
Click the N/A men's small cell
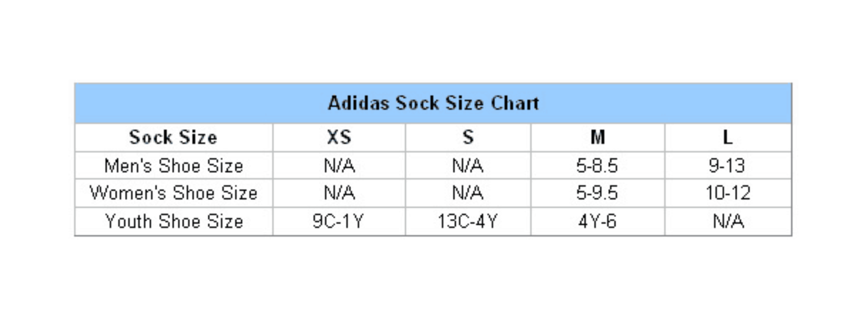click(468, 166)
